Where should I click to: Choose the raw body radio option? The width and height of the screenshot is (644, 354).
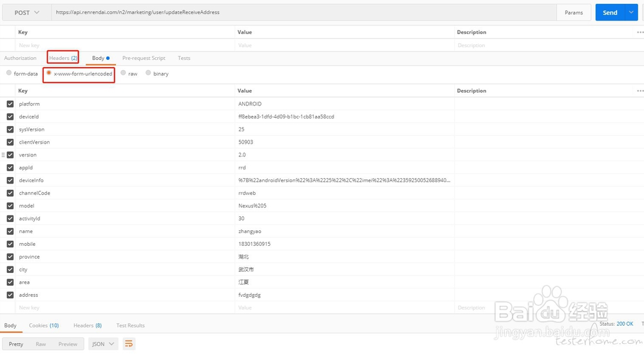click(x=123, y=73)
